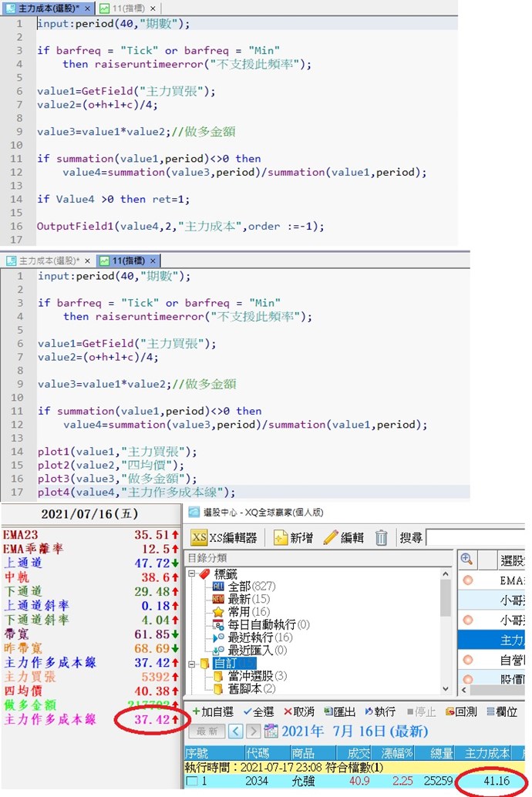532x797 pixels.
Task: Tick the checkbox for row 1 允強
Action: coord(194,782)
